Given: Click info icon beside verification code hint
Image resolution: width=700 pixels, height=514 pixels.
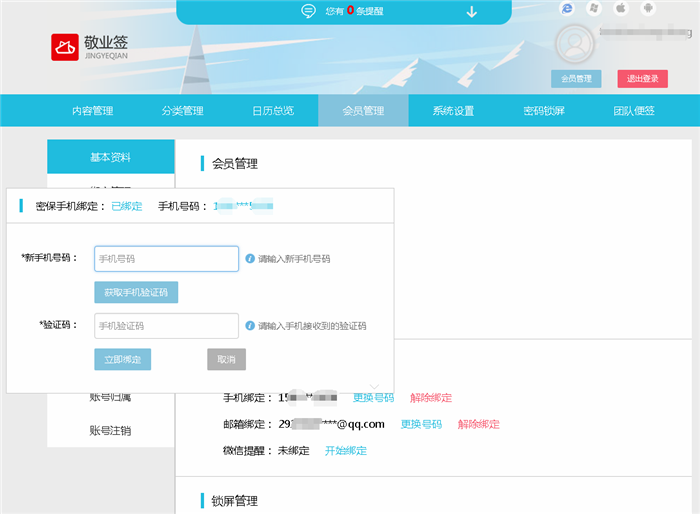Looking at the screenshot, I should click(250, 325).
